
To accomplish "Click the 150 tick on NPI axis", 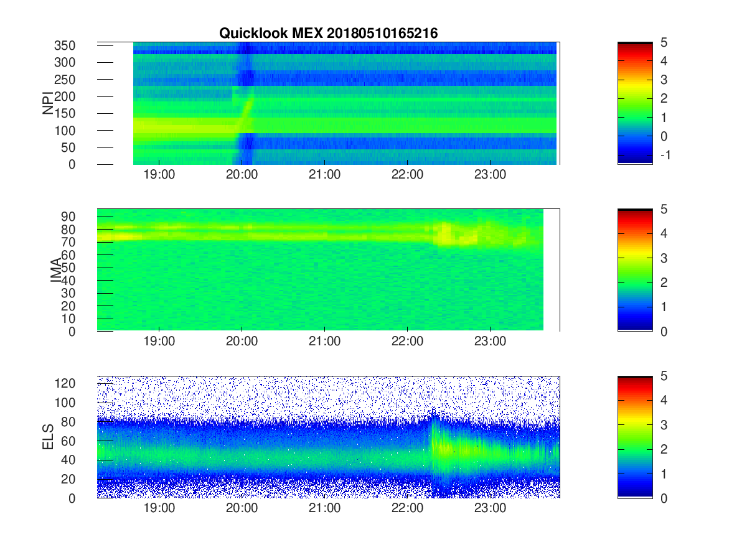I will [65, 113].
